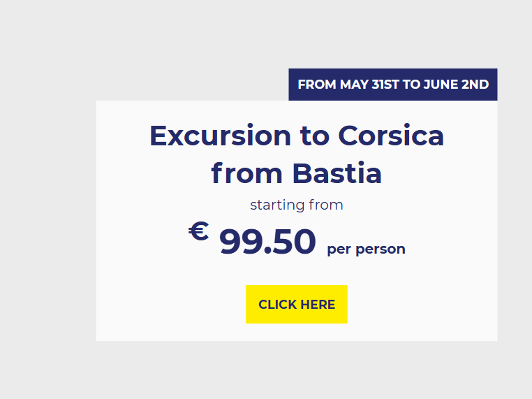Click the word TO in the date banner
Image resolution: width=532 pixels, height=399 pixels.
411,85
